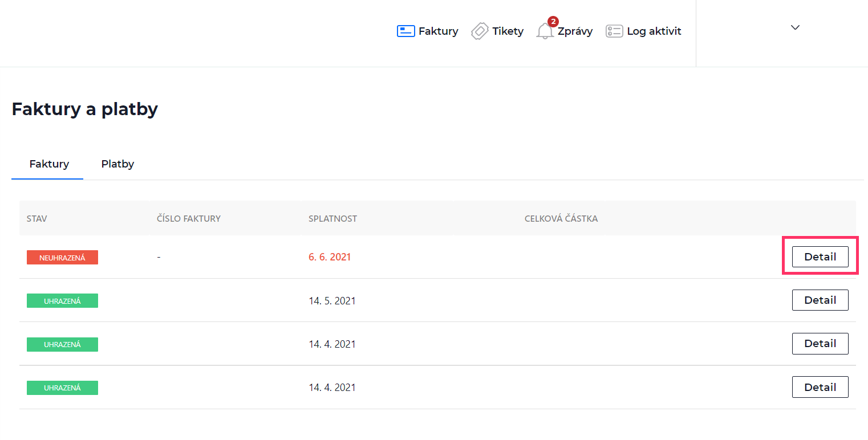
Task: Click the red due date 6. 6. 2021
Action: [x=330, y=257]
